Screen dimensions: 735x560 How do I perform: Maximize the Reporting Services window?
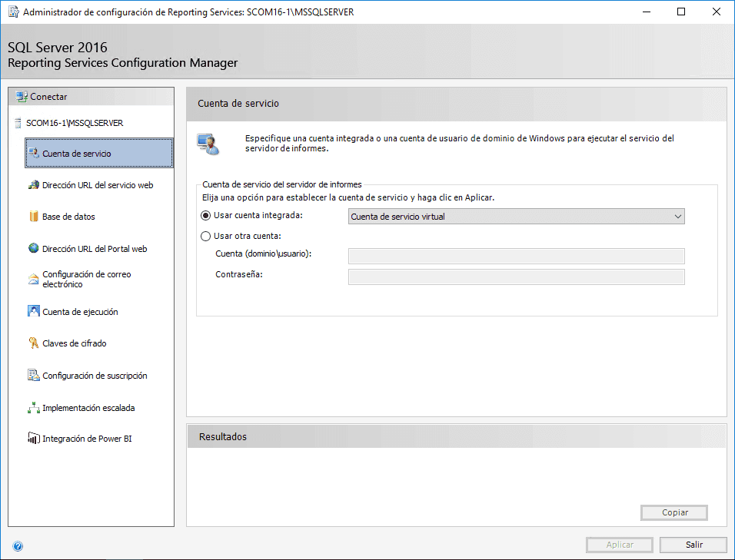[681, 12]
